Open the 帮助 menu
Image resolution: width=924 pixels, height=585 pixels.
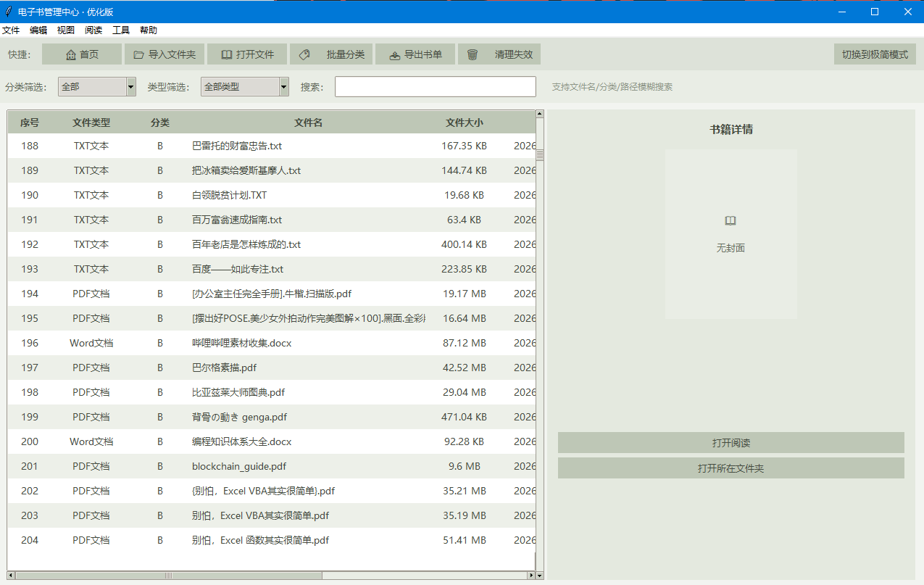click(149, 30)
